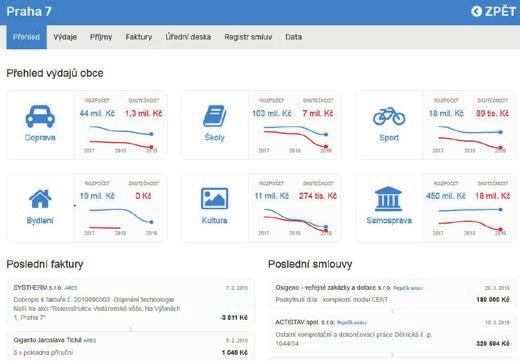
Task: Click the Bydlení category label
Action: pos(40,220)
